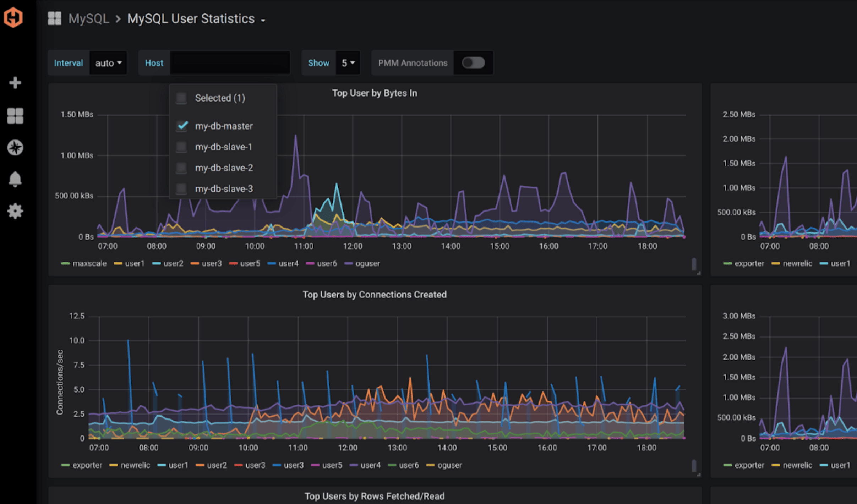Expand the Interval auto dropdown
Image resolution: width=857 pixels, height=504 pixels.
point(109,62)
